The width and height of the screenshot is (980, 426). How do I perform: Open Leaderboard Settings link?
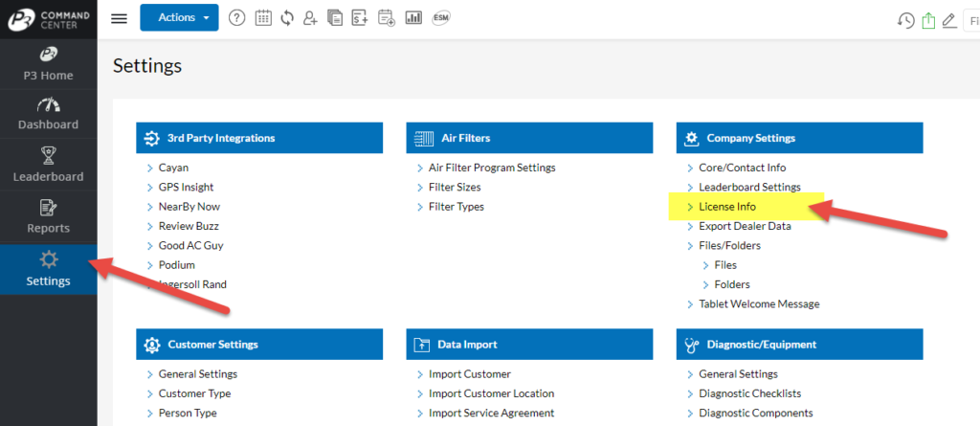pos(749,187)
